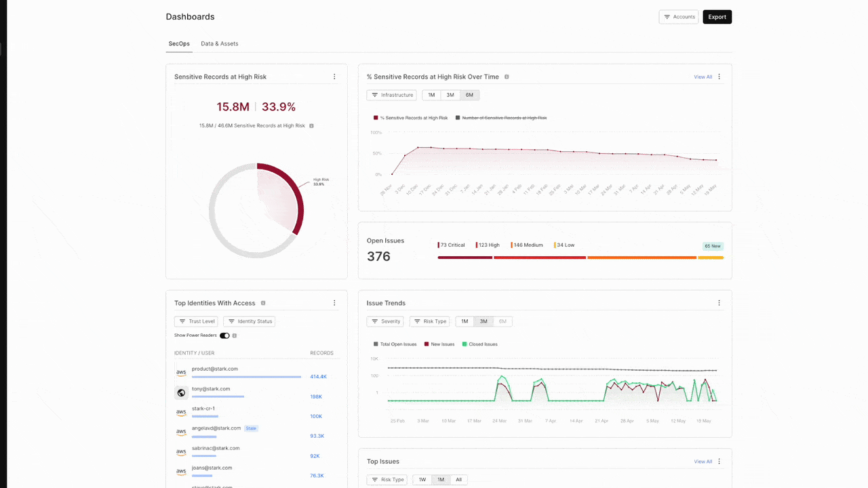868x488 pixels.
Task: Click the info icon beside Show Power Readers
Action: pyautogui.click(x=235, y=335)
